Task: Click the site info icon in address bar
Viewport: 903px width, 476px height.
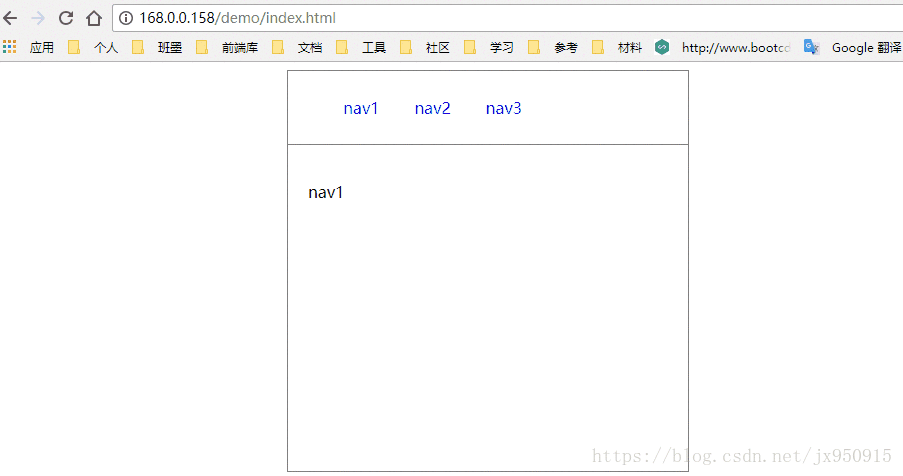Action: (126, 18)
